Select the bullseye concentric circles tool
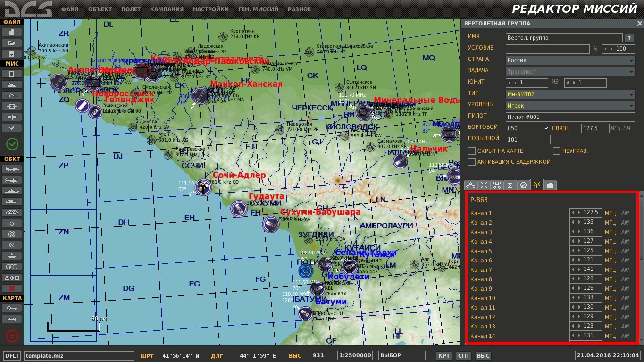This screenshot has height=362, width=644. [12, 234]
